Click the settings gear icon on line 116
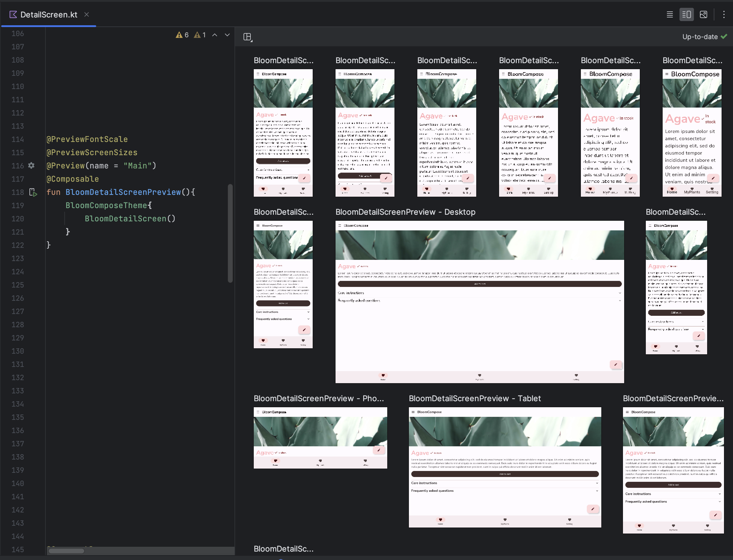 [x=31, y=165]
